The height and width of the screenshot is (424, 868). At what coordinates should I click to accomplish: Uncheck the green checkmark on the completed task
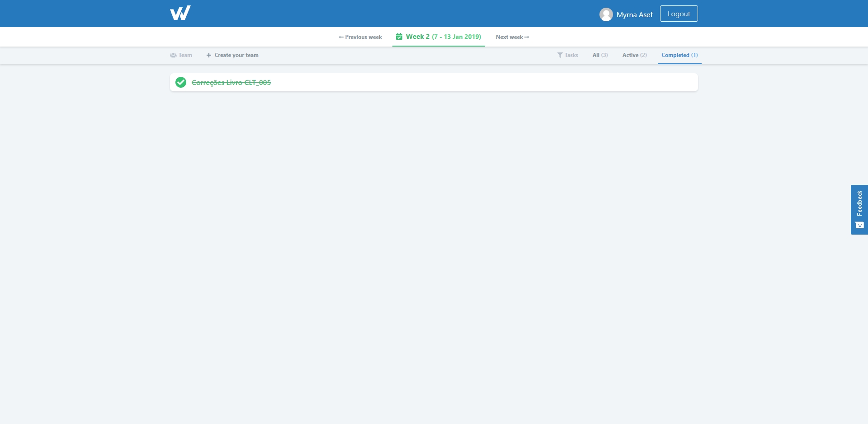181,82
